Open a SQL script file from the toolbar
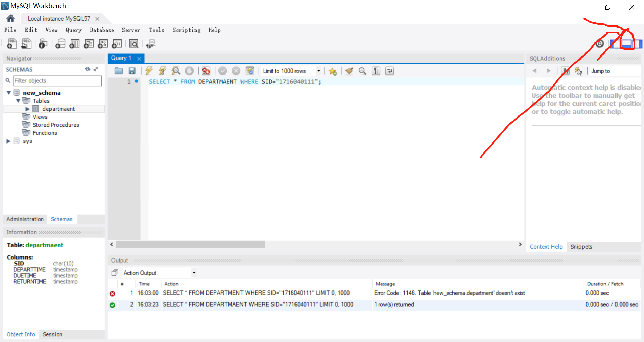The height and width of the screenshot is (342, 644). tap(26, 43)
